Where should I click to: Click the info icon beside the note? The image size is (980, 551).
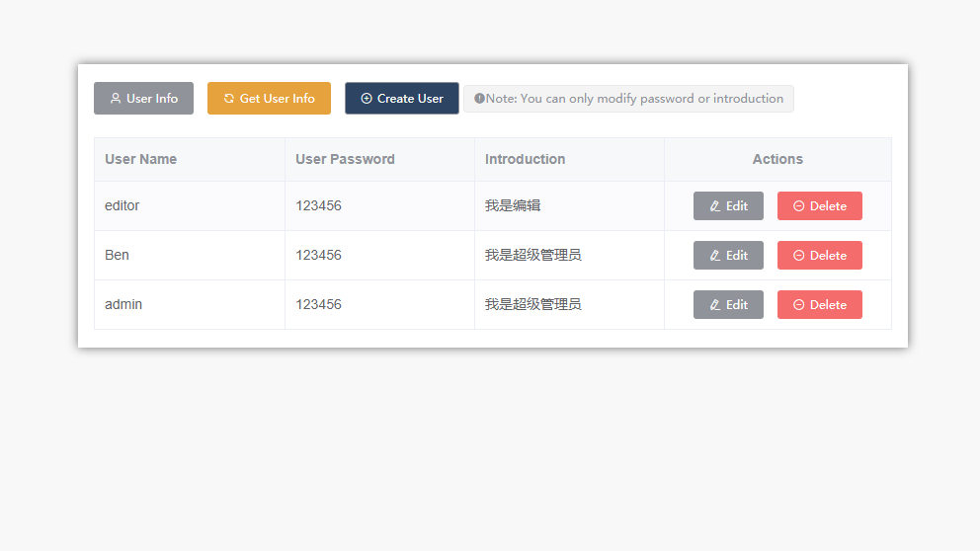pos(479,98)
